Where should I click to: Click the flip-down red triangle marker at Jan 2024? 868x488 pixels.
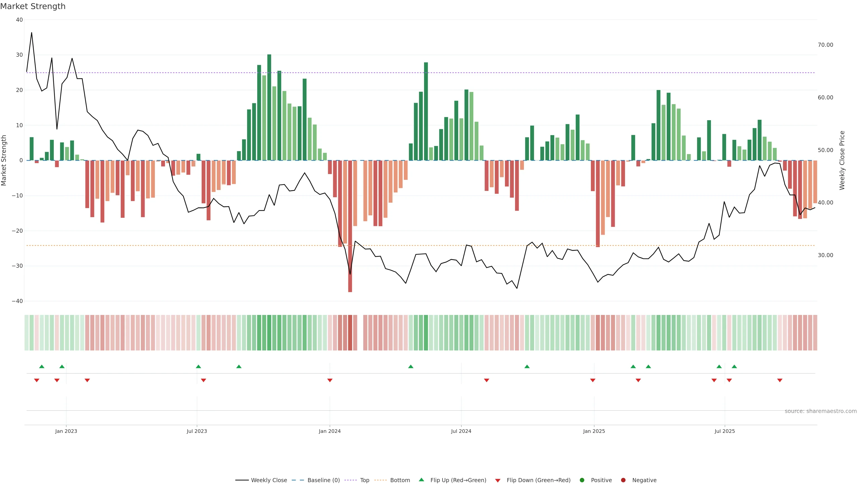pos(330,380)
